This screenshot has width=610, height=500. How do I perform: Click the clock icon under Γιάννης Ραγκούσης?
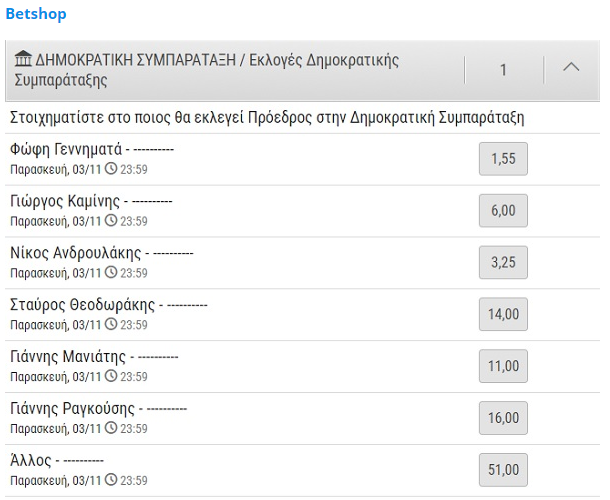(111, 428)
